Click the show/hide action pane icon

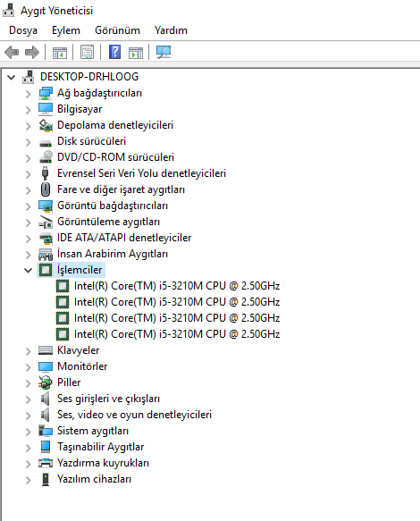coord(136,53)
